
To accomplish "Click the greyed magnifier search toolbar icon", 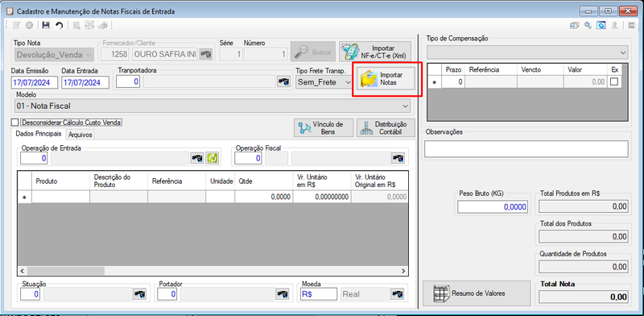I will [x=76, y=26].
